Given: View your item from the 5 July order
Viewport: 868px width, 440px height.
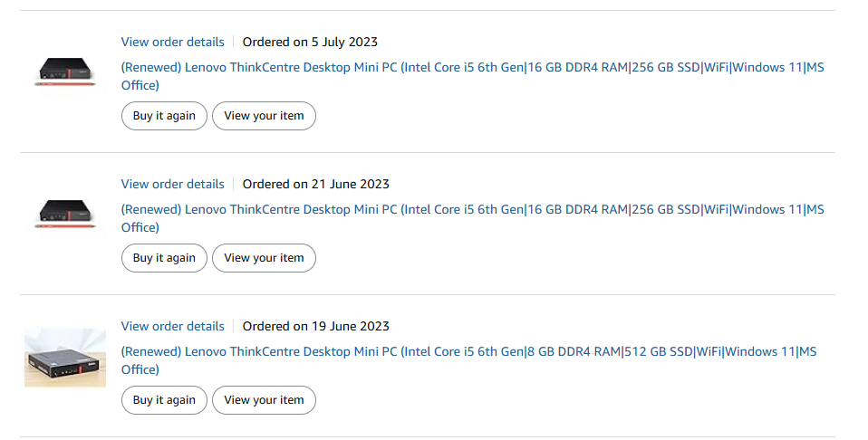Looking at the screenshot, I should pyautogui.click(x=264, y=116).
